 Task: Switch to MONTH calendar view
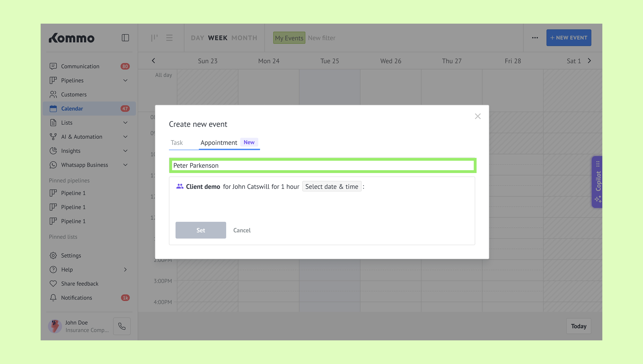(244, 38)
